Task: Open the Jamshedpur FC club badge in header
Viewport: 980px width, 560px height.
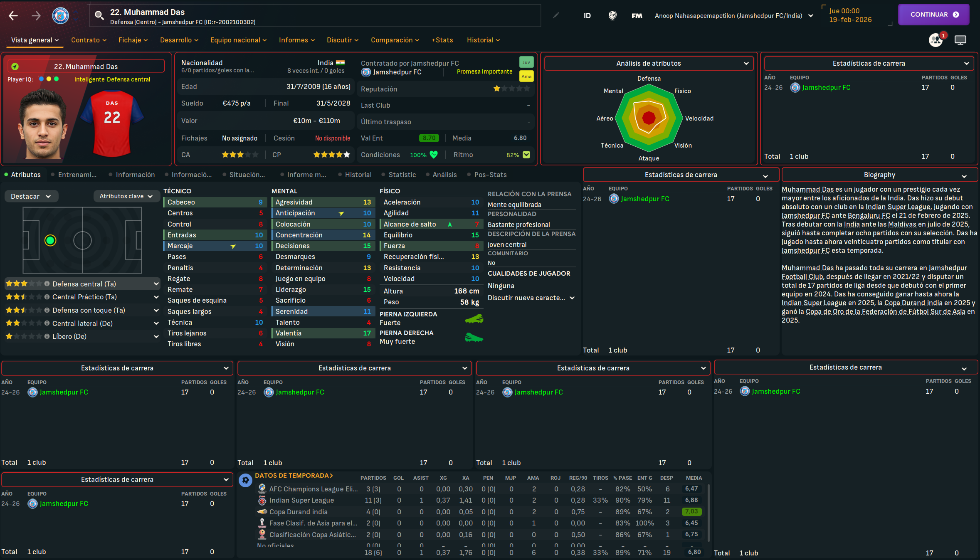Action: click(x=61, y=16)
